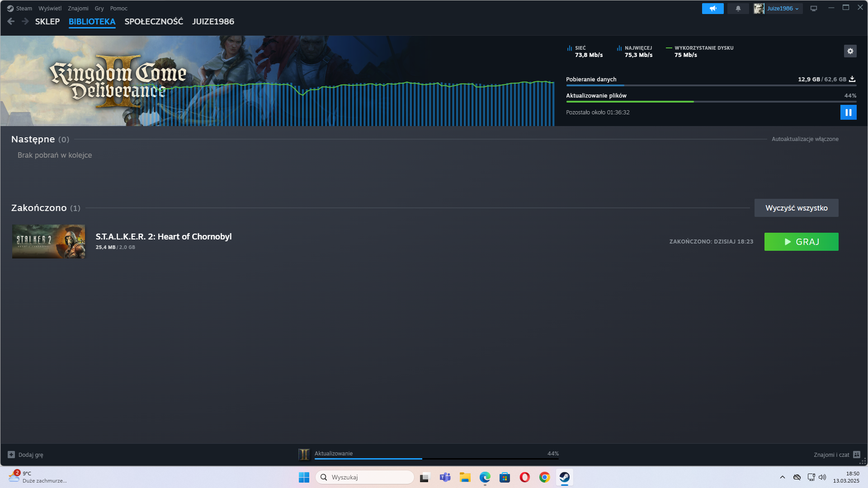Image resolution: width=868 pixels, height=488 pixels.
Task: Click ZAKOŃCZONO: DZISIAJ 18:23 label
Action: click(711, 242)
